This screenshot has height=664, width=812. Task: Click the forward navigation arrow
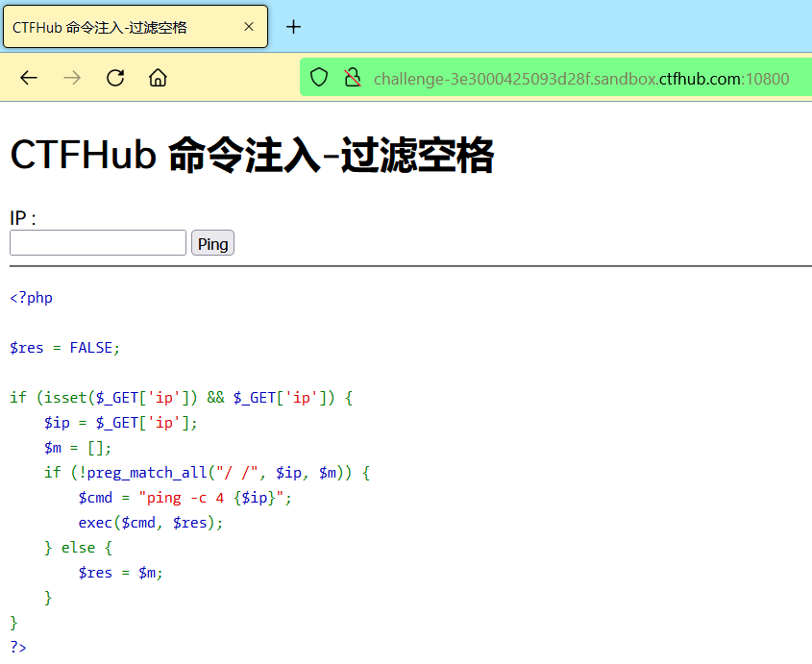tap(72, 78)
